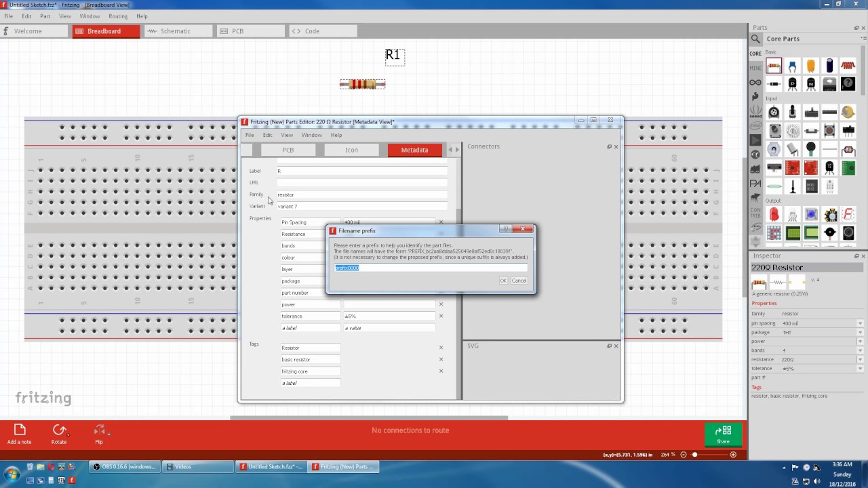868x488 pixels.
Task: Select the CORE parts bin
Action: pos(755,54)
